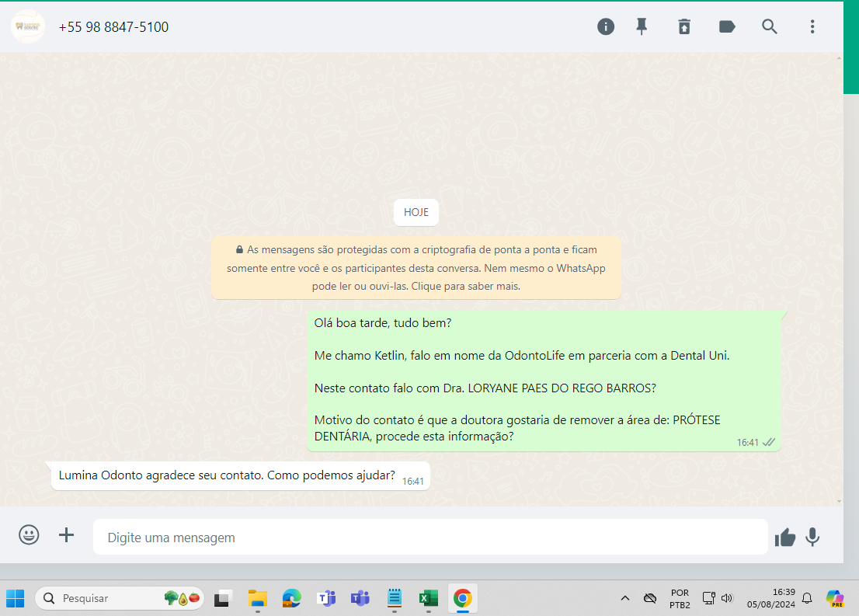
Task: Open clock and calendar 16:39
Action: (770, 598)
